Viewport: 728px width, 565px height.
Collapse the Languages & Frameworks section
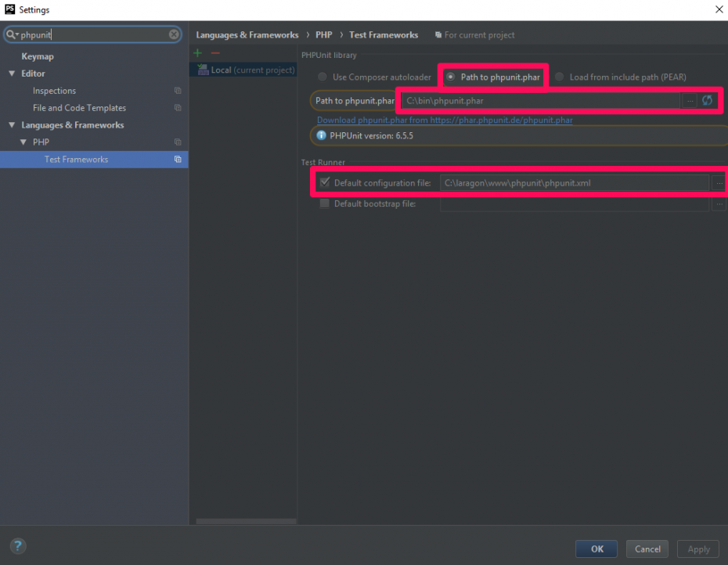(x=12, y=125)
